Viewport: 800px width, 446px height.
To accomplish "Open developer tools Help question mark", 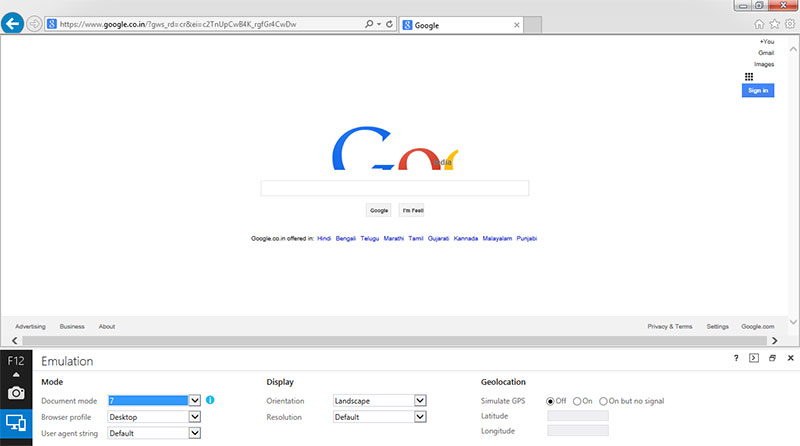I will (736, 358).
